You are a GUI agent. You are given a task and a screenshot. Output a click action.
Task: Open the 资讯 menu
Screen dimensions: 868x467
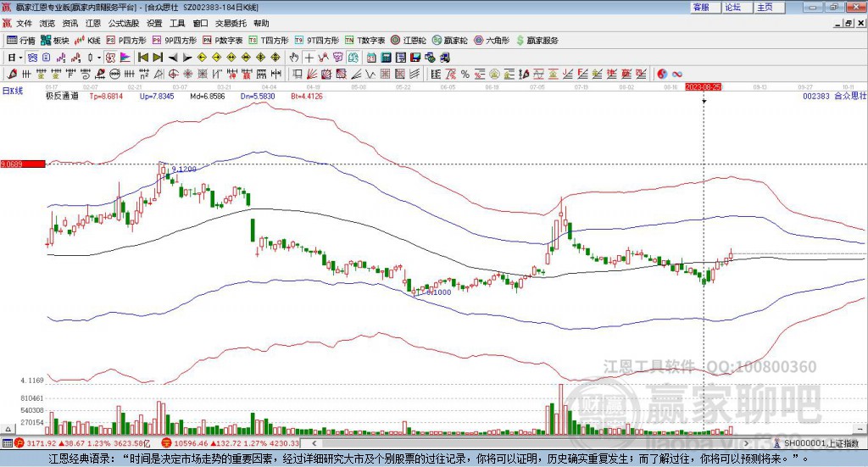click(x=70, y=23)
